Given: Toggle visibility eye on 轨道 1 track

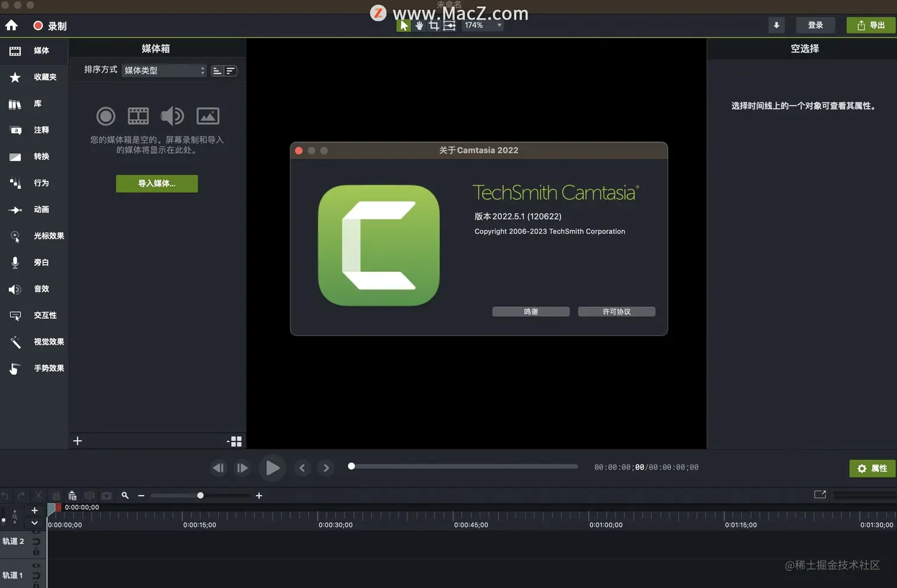Looking at the screenshot, I should point(36,565).
